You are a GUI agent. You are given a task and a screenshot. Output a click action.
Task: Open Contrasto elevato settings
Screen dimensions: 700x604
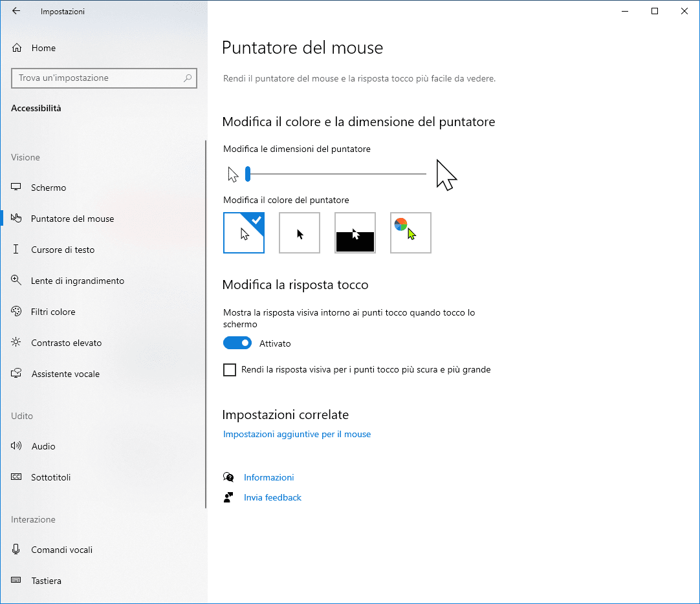click(x=66, y=343)
